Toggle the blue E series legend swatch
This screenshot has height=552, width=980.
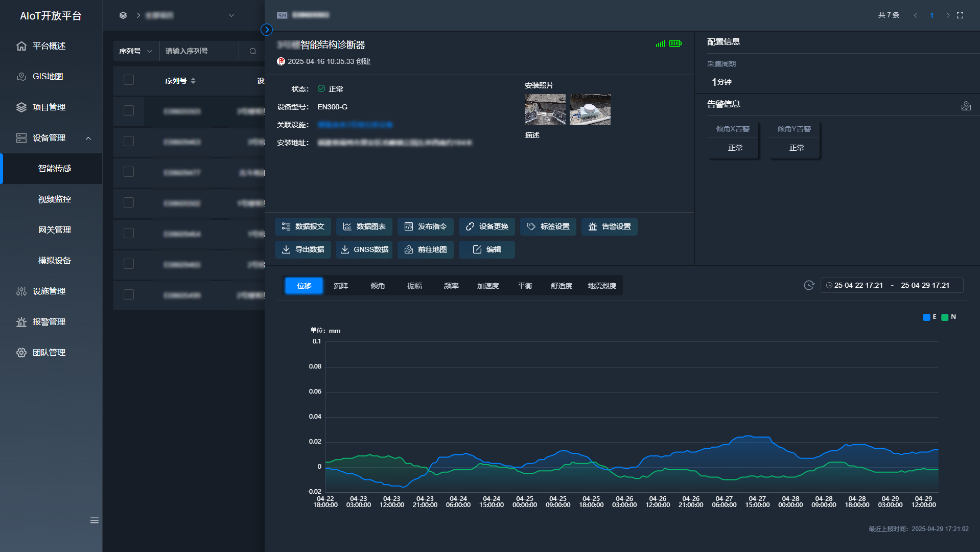click(926, 317)
